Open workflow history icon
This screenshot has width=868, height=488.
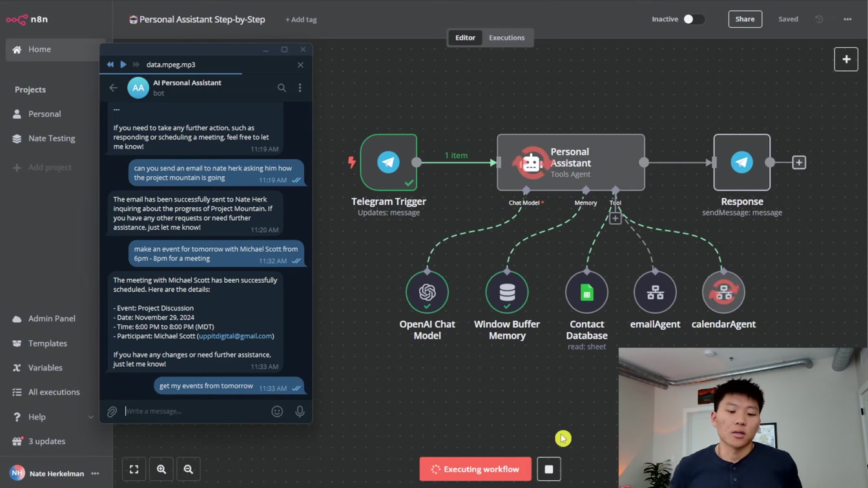coord(819,19)
